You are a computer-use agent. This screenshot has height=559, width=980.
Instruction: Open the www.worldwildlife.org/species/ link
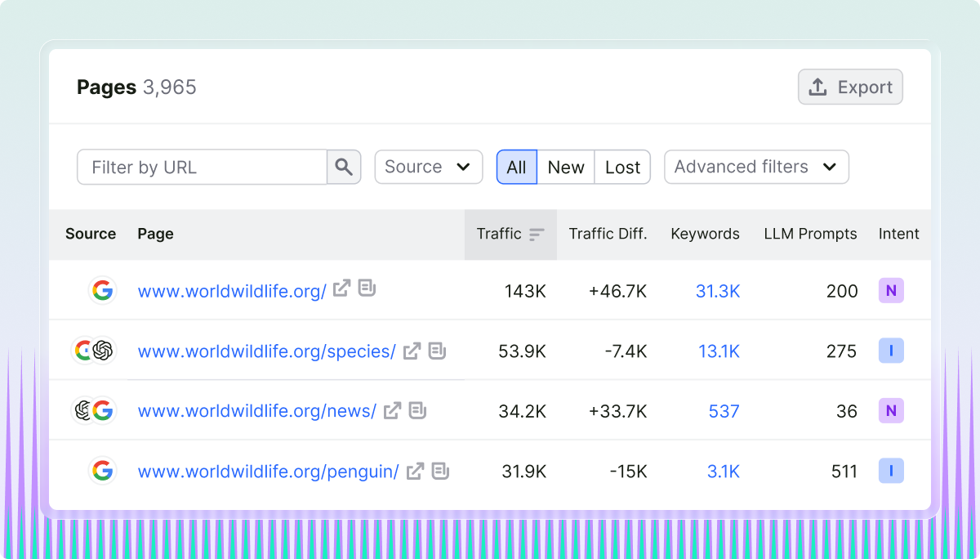pos(266,351)
